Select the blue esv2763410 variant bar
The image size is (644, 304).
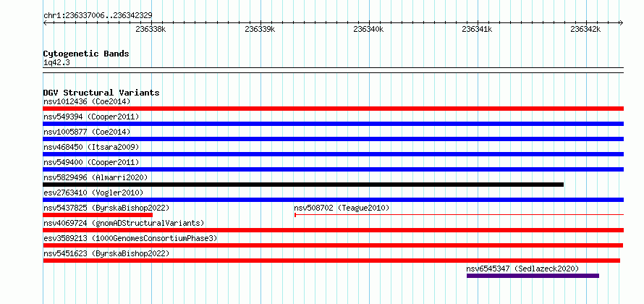click(x=333, y=200)
